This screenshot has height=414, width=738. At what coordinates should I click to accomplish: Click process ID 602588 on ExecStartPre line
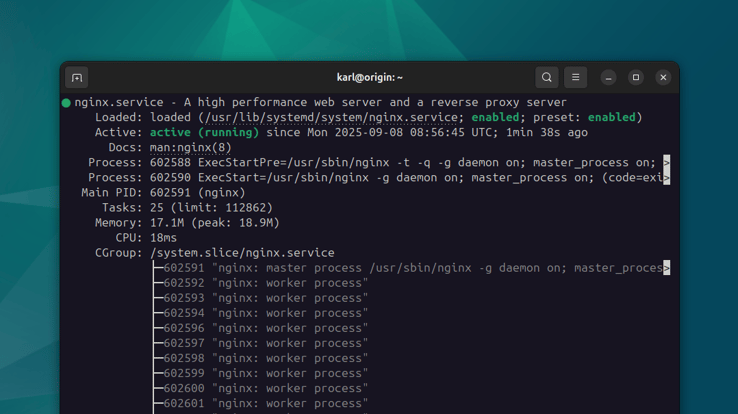coord(170,163)
